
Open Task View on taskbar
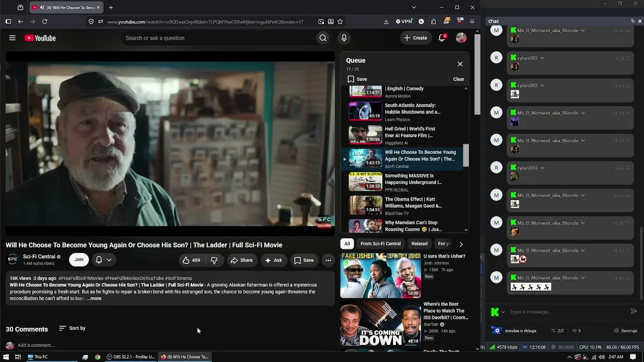(x=18, y=357)
